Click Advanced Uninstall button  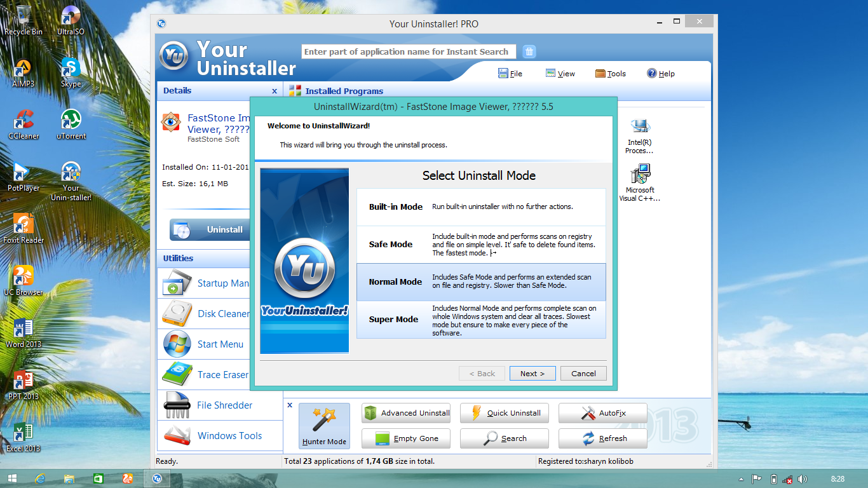(x=406, y=413)
